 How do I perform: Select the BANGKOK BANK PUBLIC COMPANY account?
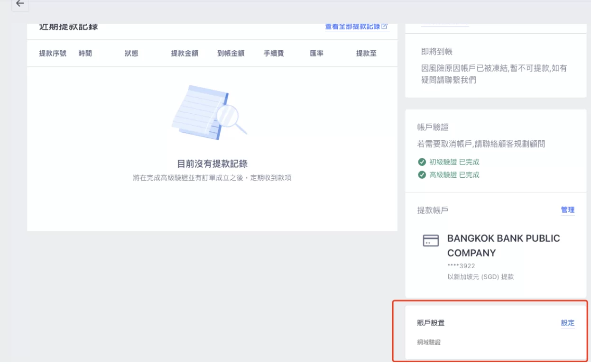(x=503, y=246)
